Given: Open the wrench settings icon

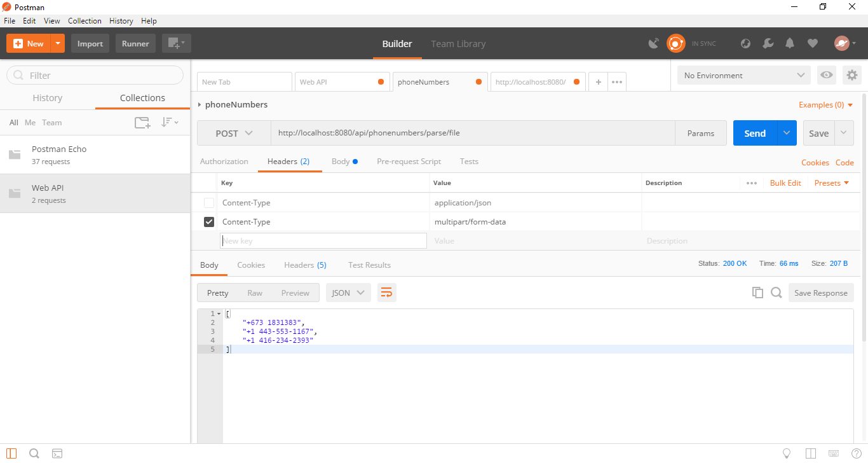Looking at the screenshot, I should click(x=768, y=43).
